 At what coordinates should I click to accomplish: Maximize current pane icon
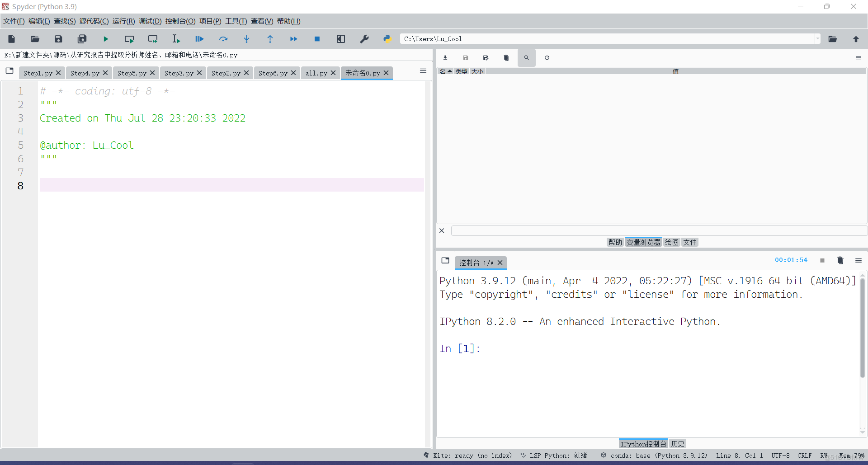tap(341, 39)
